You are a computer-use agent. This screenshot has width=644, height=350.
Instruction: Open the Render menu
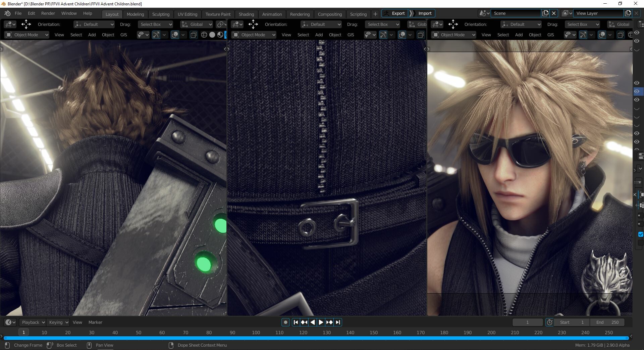pos(48,13)
